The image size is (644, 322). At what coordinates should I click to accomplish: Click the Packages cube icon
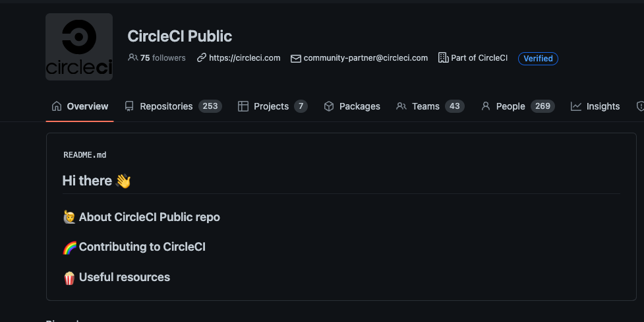[x=329, y=106]
